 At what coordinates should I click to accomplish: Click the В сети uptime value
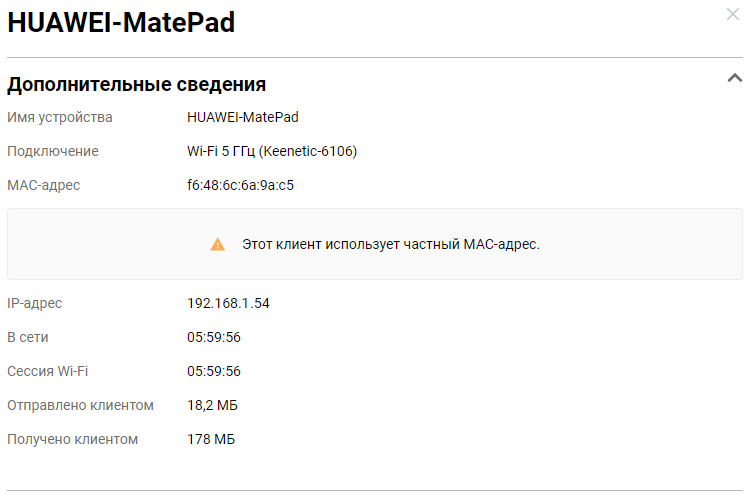[x=214, y=337]
